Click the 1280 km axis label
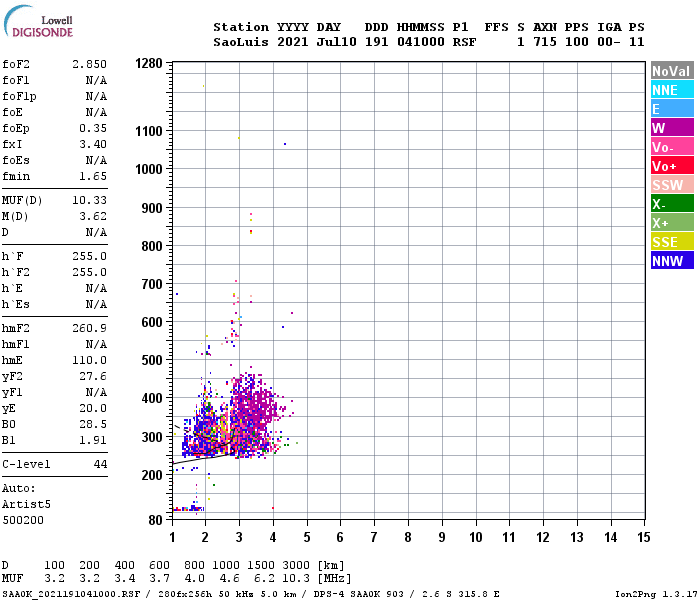 pyautogui.click(x=149, y=63)
